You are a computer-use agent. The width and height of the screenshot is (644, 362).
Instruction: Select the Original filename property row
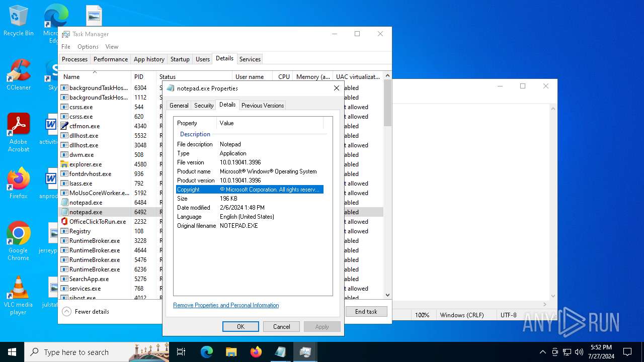click(250, 226)
